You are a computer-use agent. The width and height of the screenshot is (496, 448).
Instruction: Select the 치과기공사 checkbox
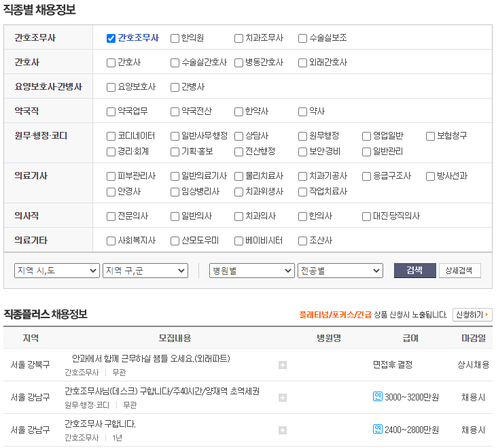pos(303,176)
